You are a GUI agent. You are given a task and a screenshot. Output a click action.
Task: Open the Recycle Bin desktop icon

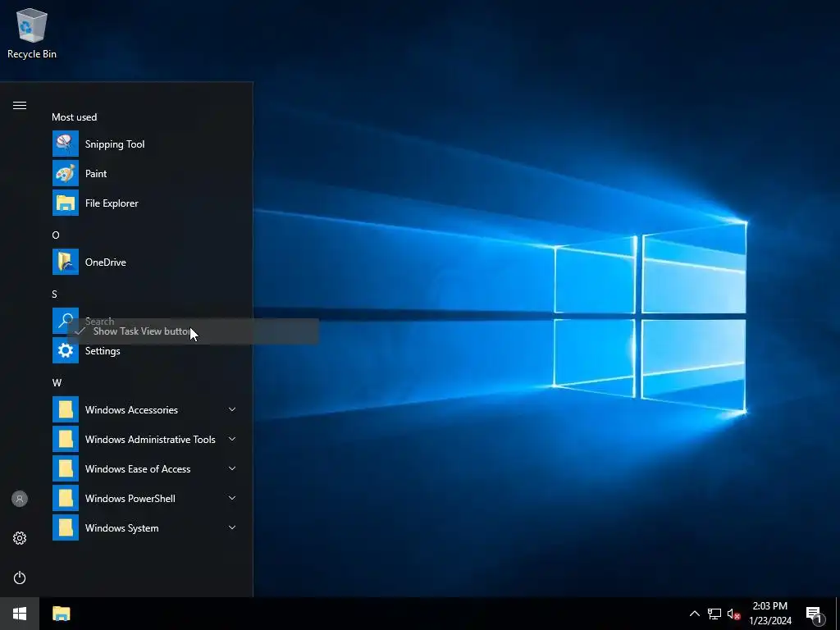32,33
